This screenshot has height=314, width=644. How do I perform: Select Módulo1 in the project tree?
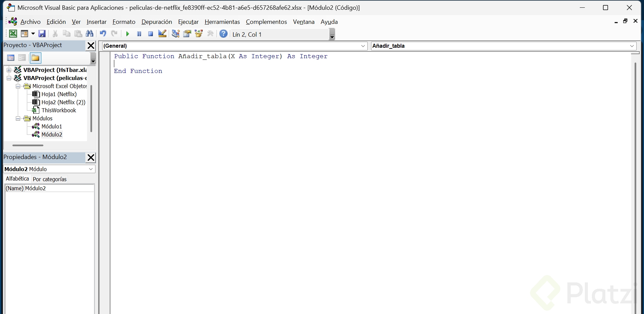coord(52,126)
